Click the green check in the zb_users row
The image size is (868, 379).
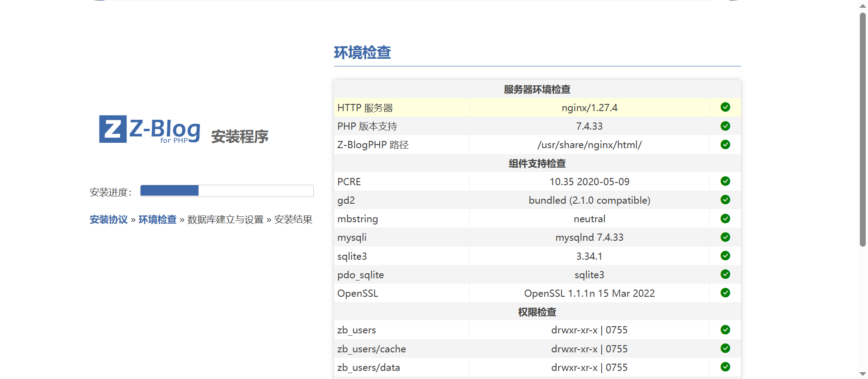click(x=725, y=330)
